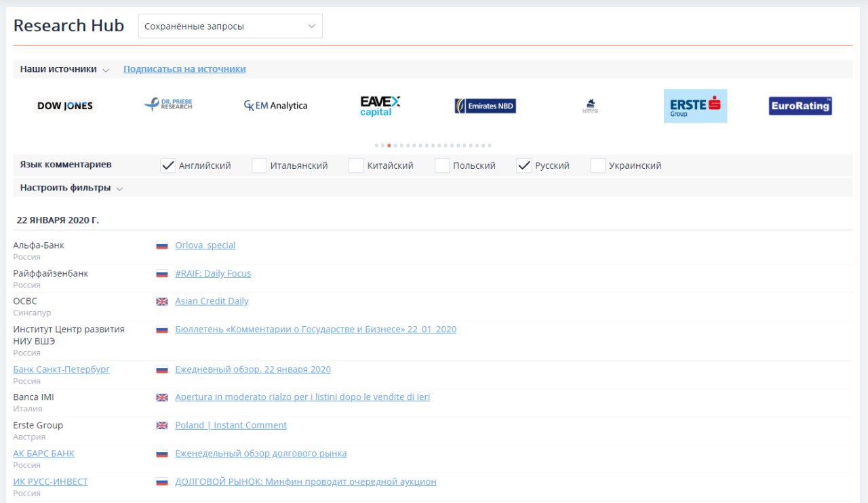Open the ДОЛГОВОЙ РЫНОК Минфин auction report
The width and height of the screenshot is (868, 503).
[x=306, y=482]
